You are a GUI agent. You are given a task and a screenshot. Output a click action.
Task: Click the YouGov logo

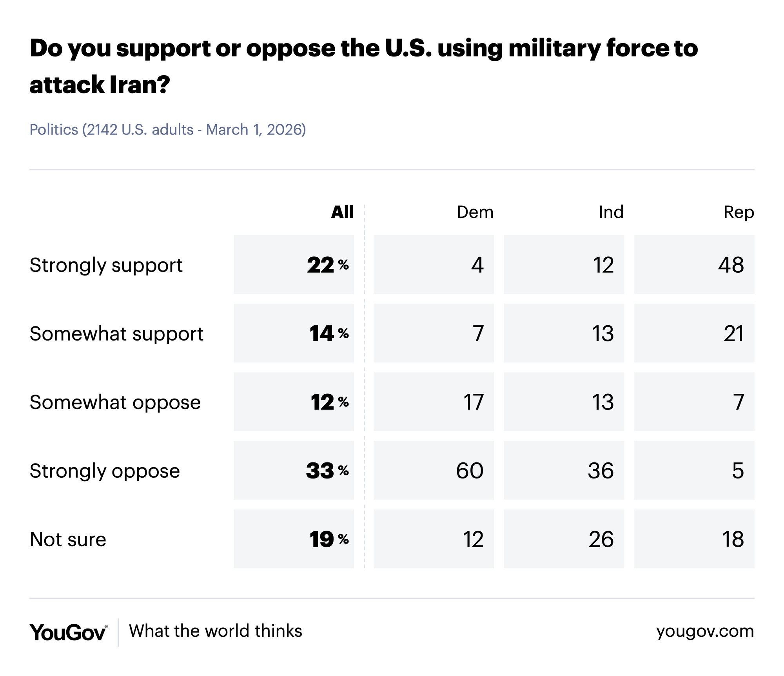pyautogui.click(x=68, y=632)
